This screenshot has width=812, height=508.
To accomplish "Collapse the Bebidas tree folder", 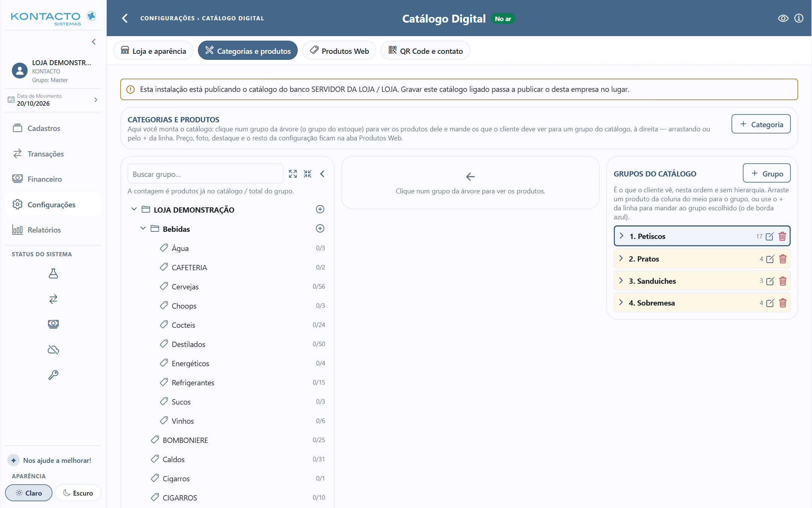I will 143,228.
